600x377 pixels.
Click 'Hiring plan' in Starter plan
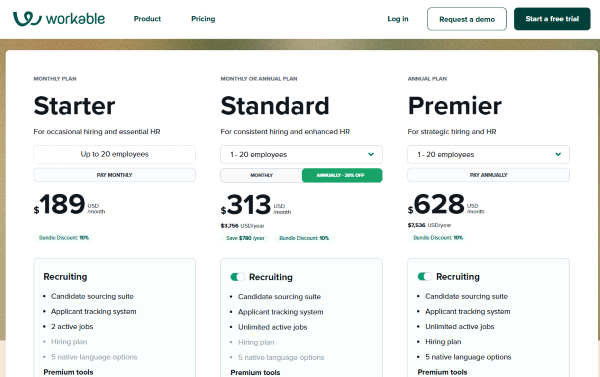coord(69,341)
